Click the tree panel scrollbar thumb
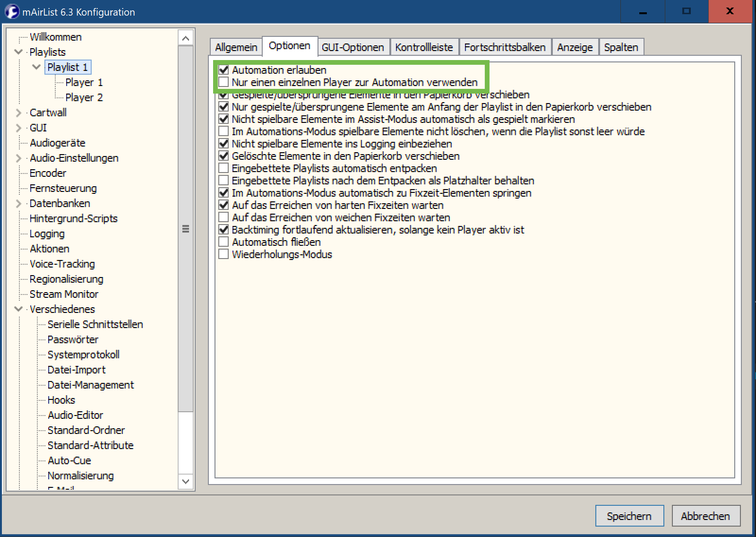 [x=186, y=229]
